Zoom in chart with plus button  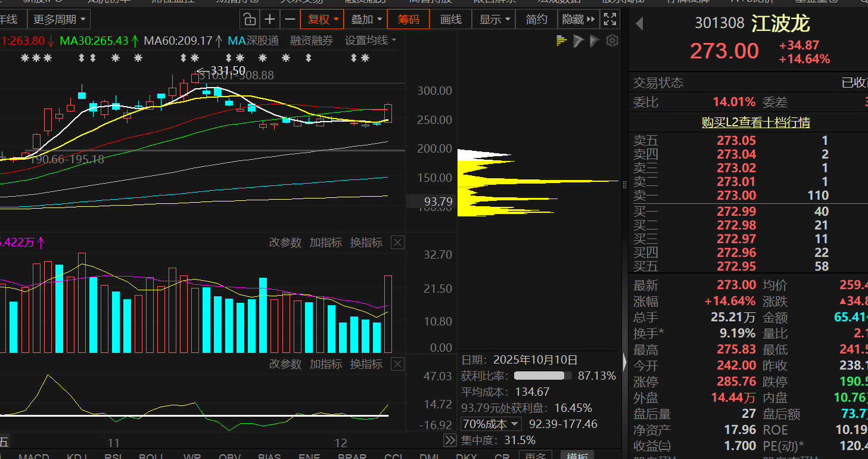point(270,19)
